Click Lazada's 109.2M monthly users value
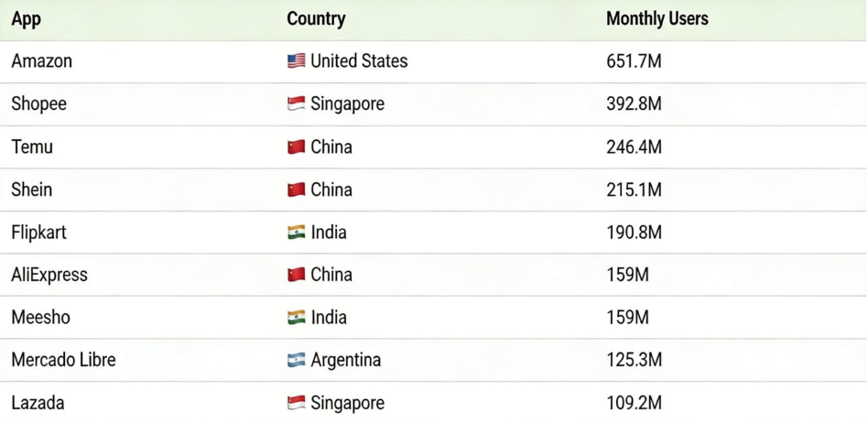This screenshot has height=423, width=868. [634, 403]
